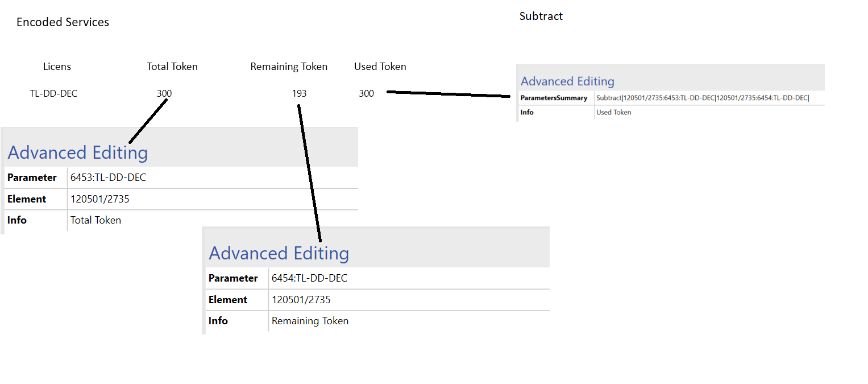Click Advanced Editing heading above parameter 6454:TL-DD-DEC

[x=279, y=253]
